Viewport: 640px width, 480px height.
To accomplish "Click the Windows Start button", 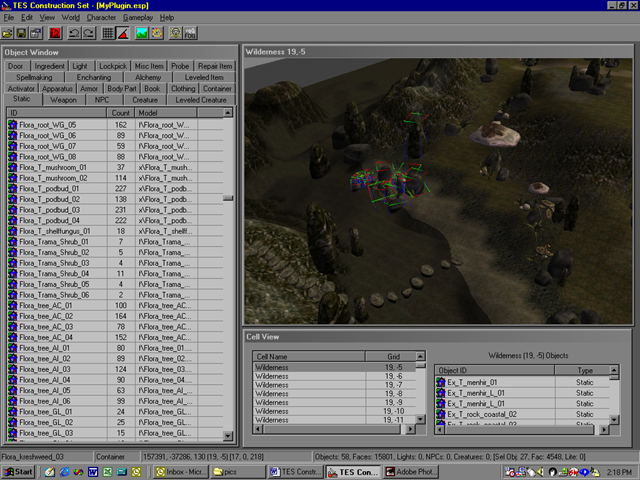I will 19,471.
